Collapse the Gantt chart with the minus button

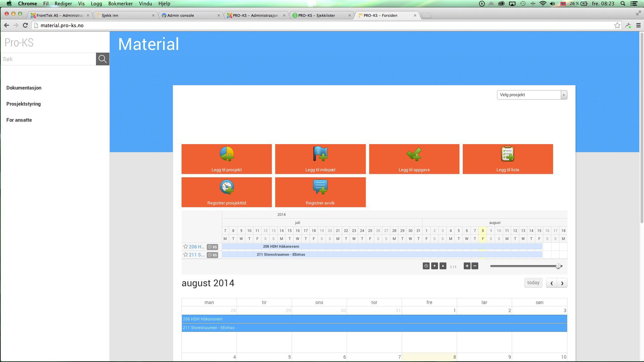click(475, 266)
